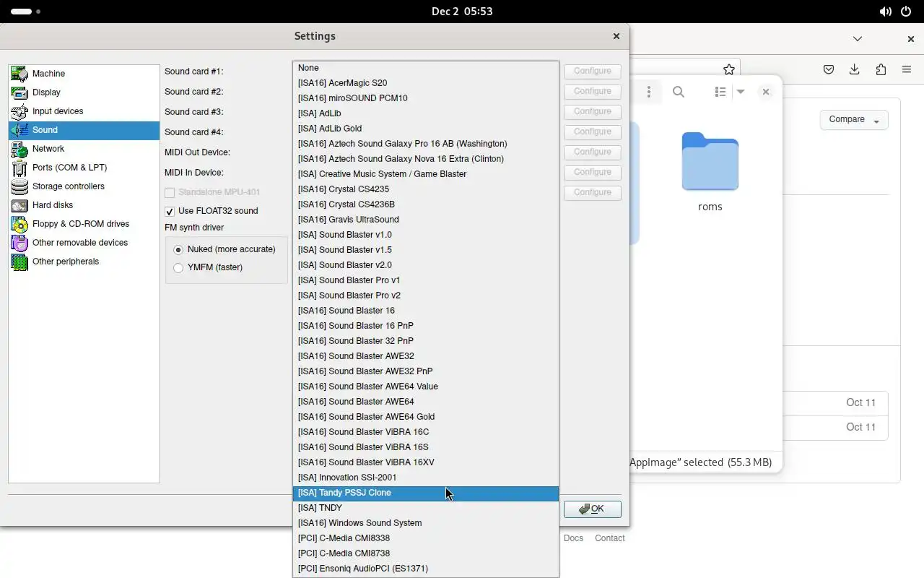Choose [ISA16] Windows Sound System
Viewport: 924px width, 578px height.
click(x=426, y=523)
